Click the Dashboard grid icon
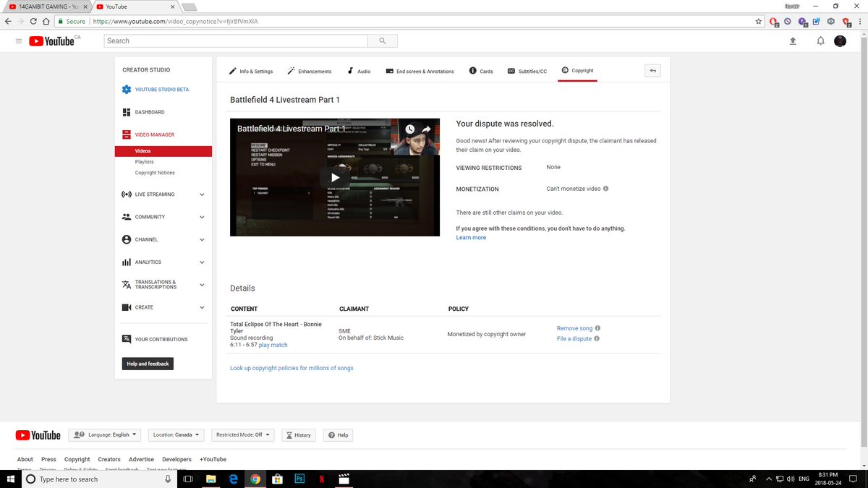Viewport: 868px width, 488px height. click(127, 112)
